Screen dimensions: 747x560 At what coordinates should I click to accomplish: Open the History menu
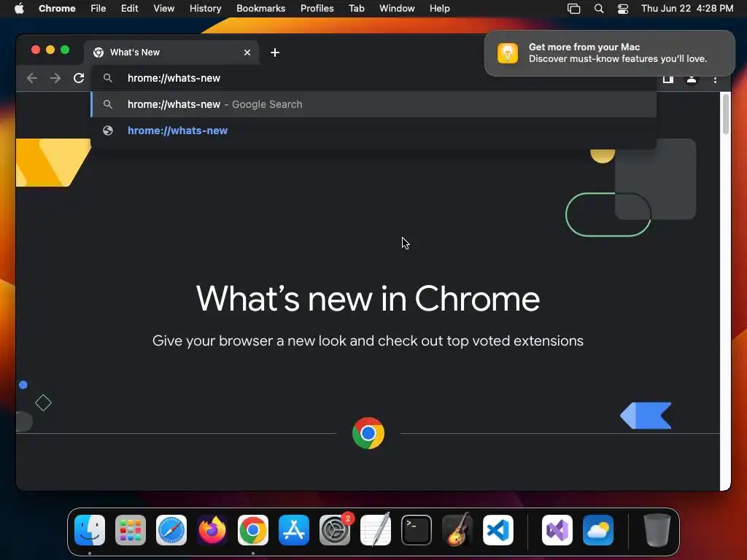(205, 9)
